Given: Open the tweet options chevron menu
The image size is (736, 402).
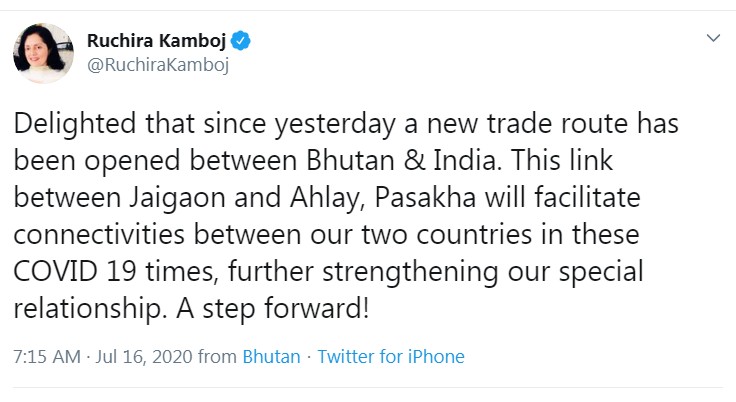Looking at the screenshot, I should tap(713, 39).
